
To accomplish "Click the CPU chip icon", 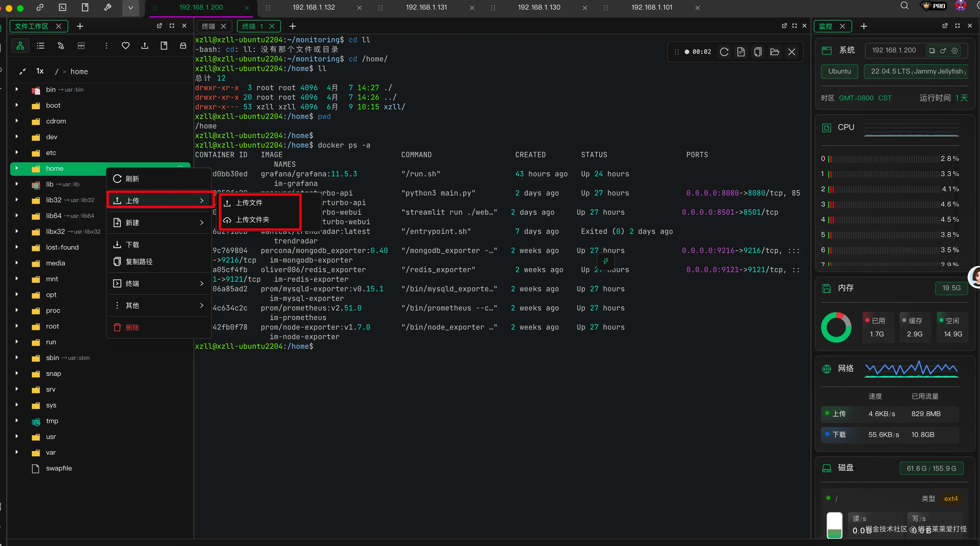I will coord(827,127).
